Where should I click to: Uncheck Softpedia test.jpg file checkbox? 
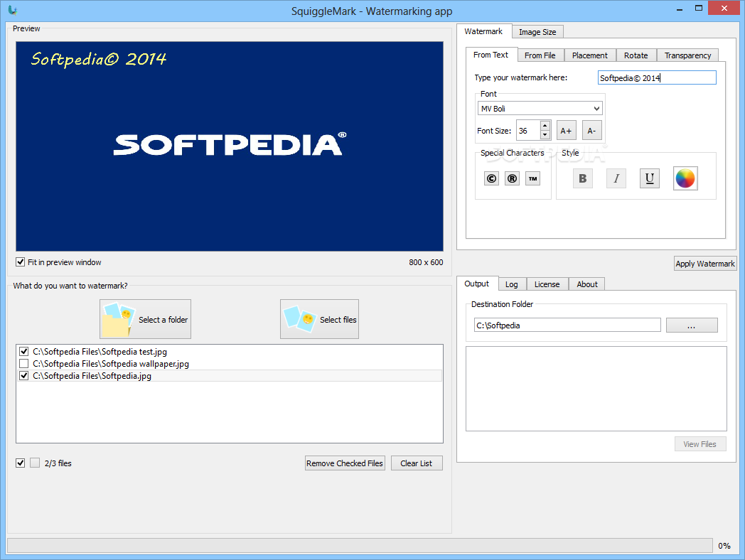[23, 352]
